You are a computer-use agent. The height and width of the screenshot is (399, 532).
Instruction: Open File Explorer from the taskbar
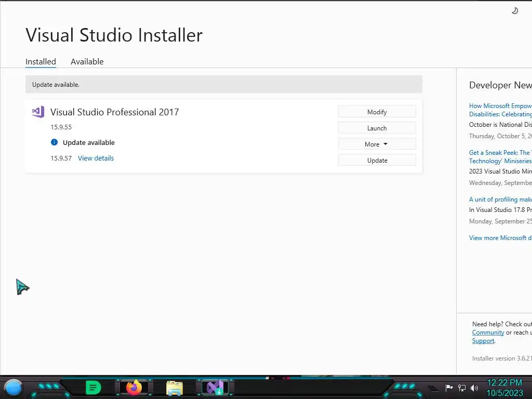[x=175, y=388]
